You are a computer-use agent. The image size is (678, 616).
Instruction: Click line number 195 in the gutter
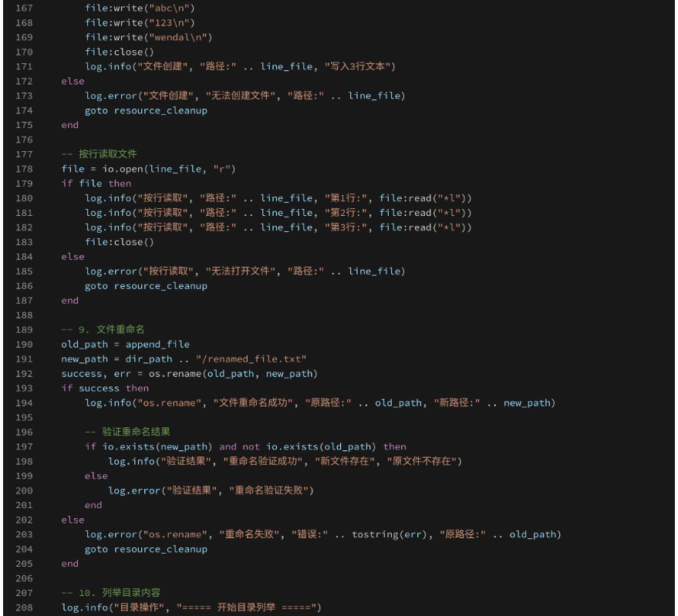click(x=24, y=418)
